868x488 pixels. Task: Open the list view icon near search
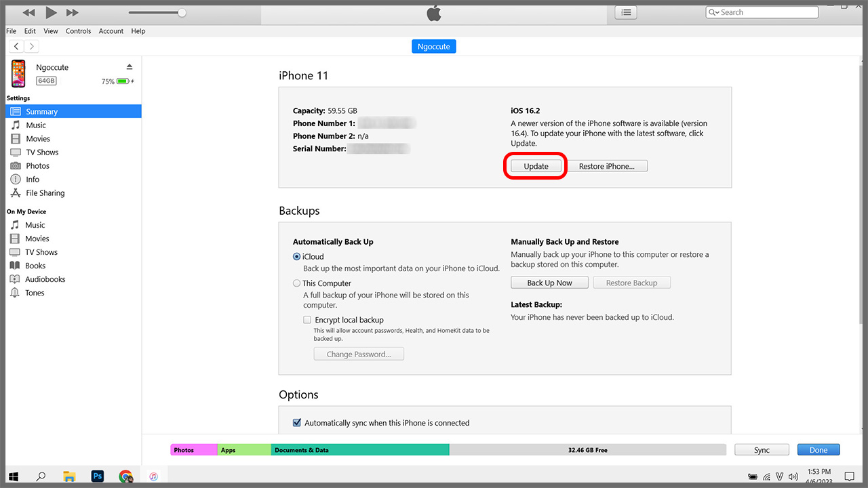[x=625, y=12]
